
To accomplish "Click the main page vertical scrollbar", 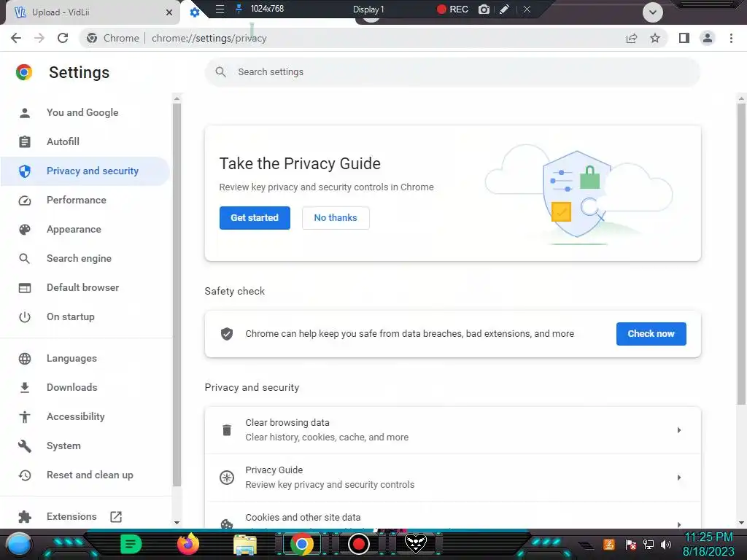I will (x=741, y=254).
